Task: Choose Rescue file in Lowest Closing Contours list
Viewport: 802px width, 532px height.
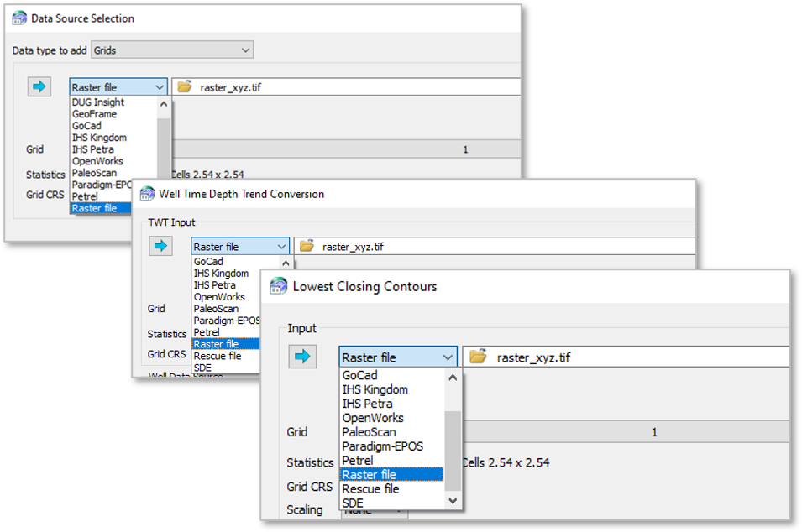Action: pyautogui.click(x=370, y=488)
